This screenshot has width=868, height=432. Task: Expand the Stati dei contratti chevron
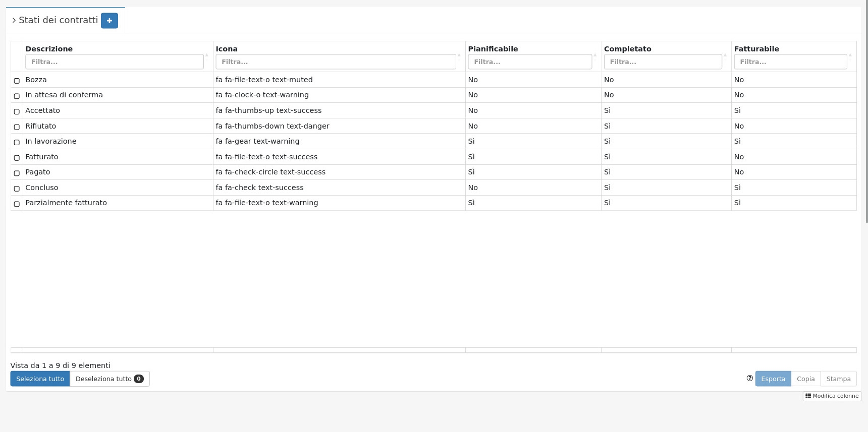point(14,21)
